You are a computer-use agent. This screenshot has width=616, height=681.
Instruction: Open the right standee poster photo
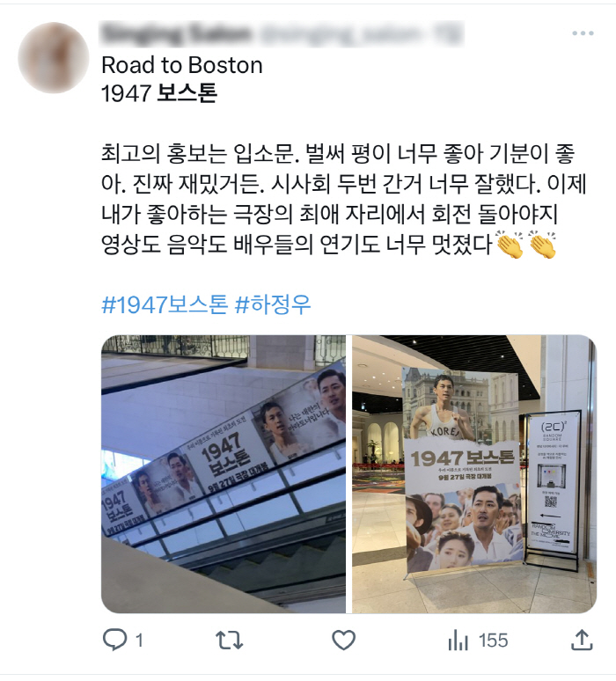click(474, 474)
